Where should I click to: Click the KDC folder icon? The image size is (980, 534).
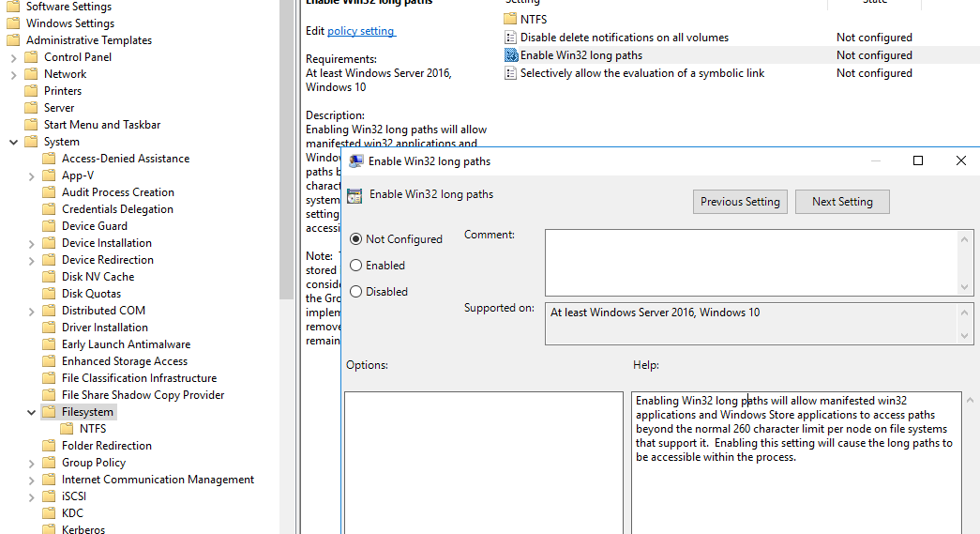[x=49, y=512]
